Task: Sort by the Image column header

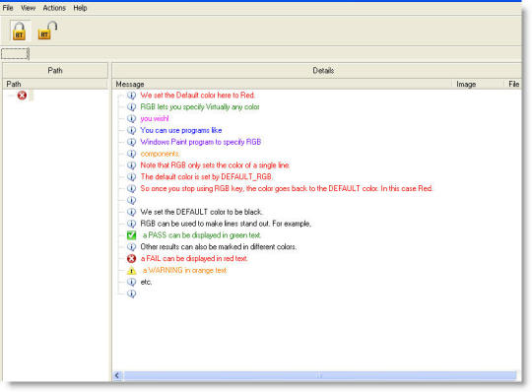Action: (479, 84)
